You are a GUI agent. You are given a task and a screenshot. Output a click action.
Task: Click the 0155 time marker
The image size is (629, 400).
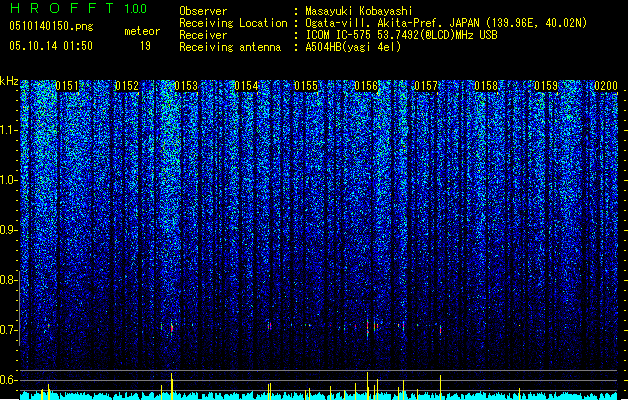click(x=306, y=86)
